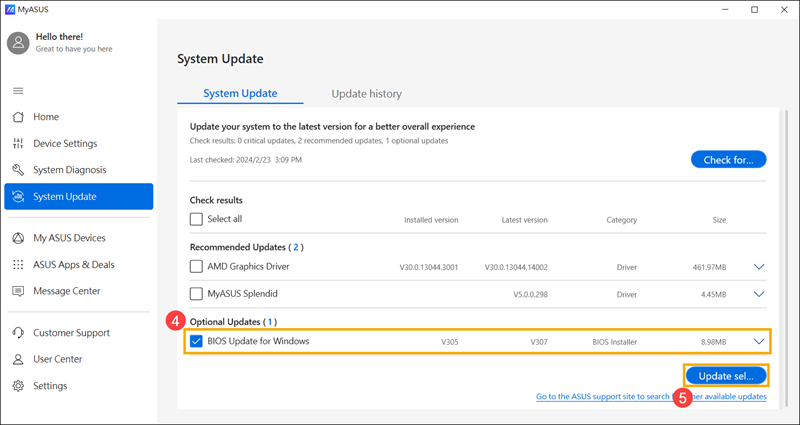The width and height of the screenshot is (800, 425).
Task: Expand MyASUS Splendid details chevron
Action: tap(759, 294)
